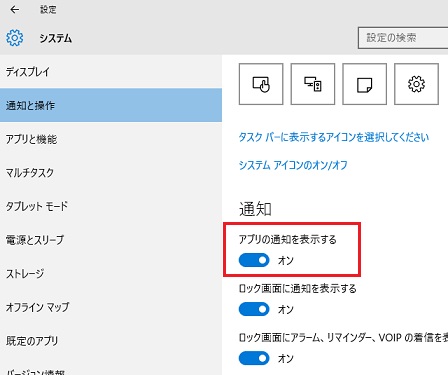Open 既定のアプリ section
Screen dimensions: 448x375
(x=111, y=341)
